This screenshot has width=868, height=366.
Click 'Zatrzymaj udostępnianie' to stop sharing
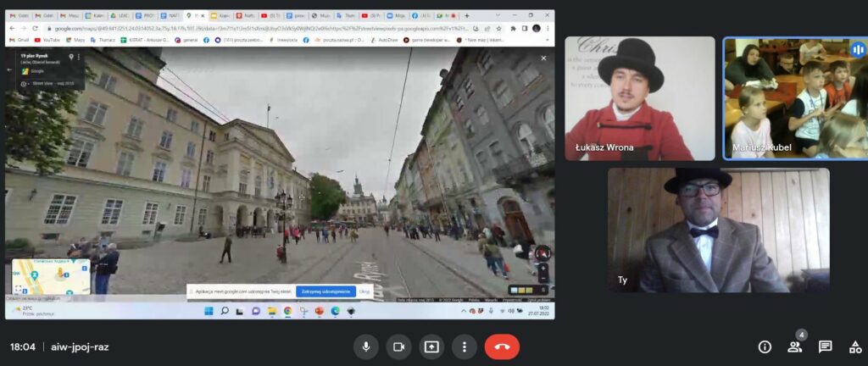click(x=325, y=291)
